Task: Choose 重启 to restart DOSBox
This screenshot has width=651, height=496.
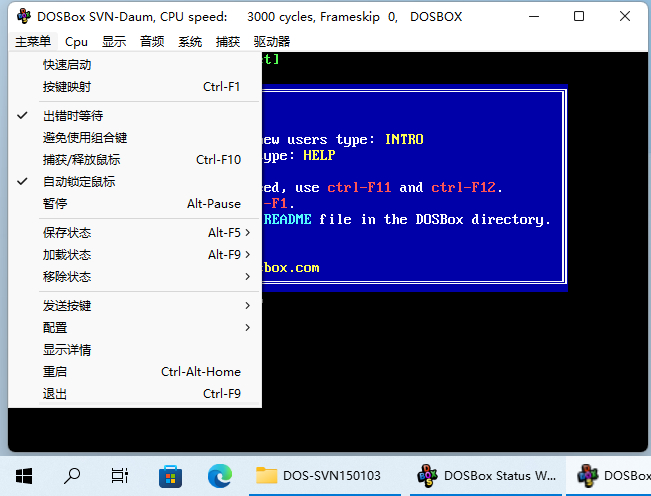Action: (135, 371)
